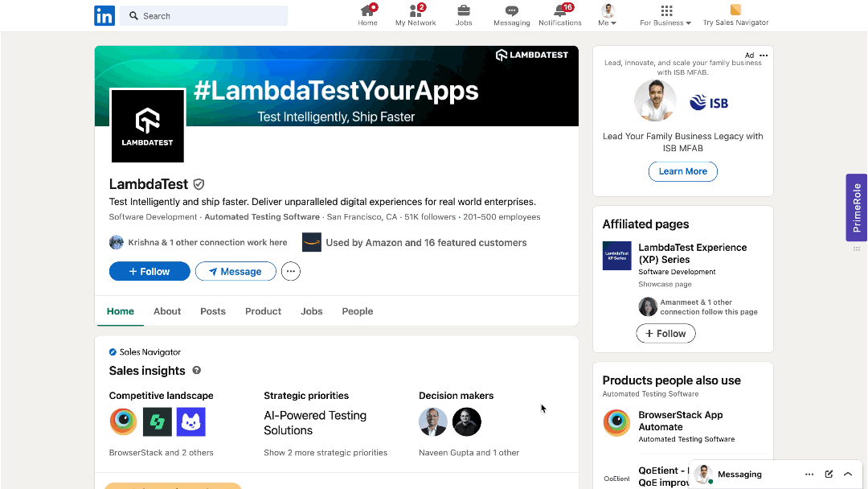This screenshot has width=868, height=489.
Task: Switch to the company Jobs tab
Action: tap(312, 311)
